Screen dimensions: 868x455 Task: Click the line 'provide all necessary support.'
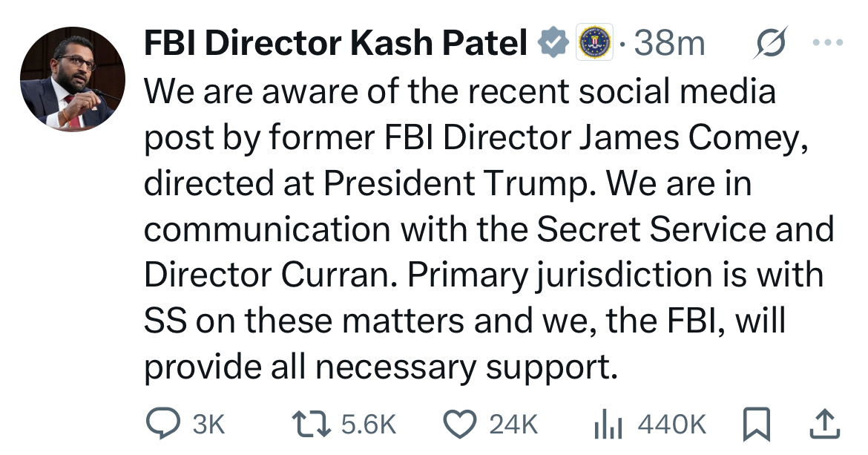[x=381, y=367]
